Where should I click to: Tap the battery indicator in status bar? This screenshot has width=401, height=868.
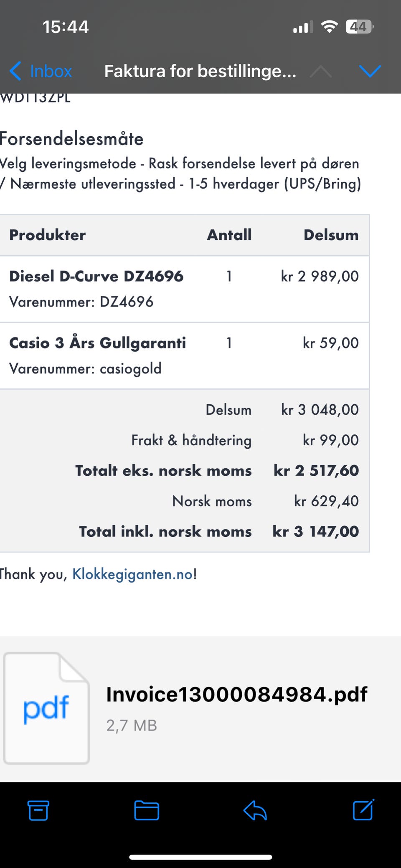[x=359, y=27]
